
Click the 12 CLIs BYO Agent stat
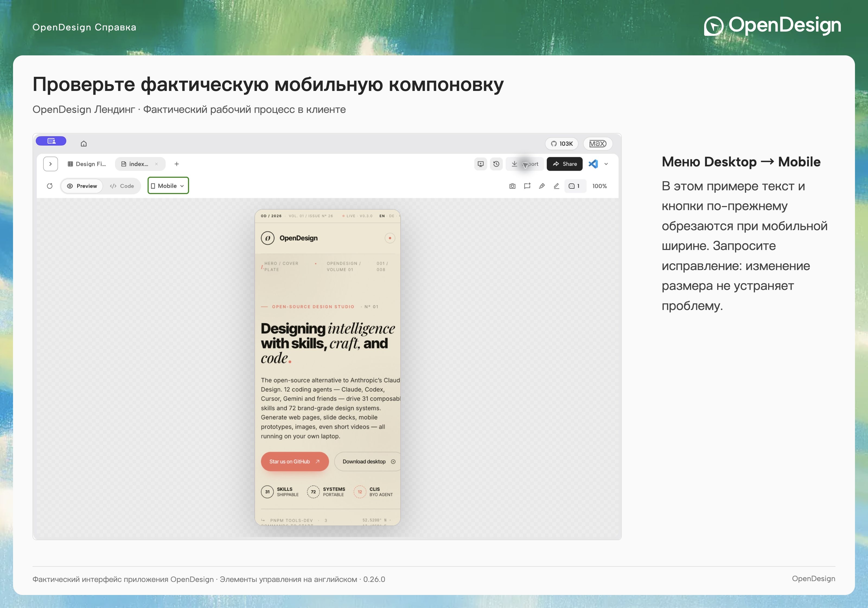(x=373, y=492)
